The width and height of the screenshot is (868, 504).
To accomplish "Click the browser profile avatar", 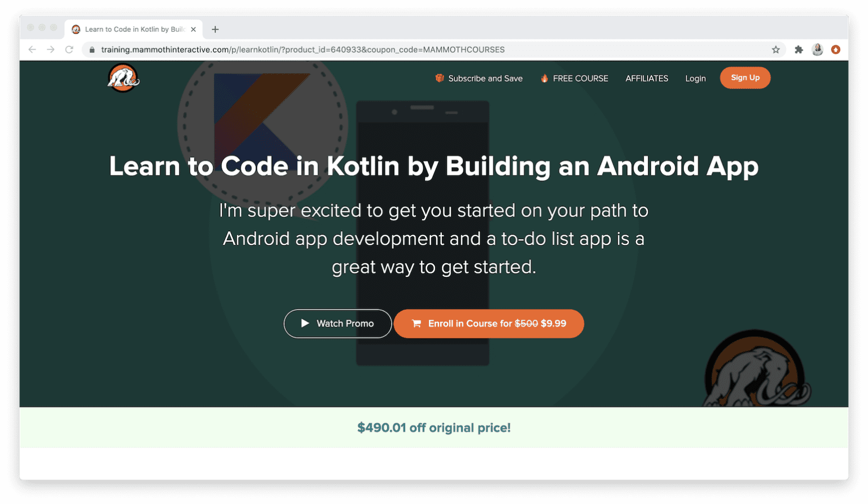I will tap(817, 50).
